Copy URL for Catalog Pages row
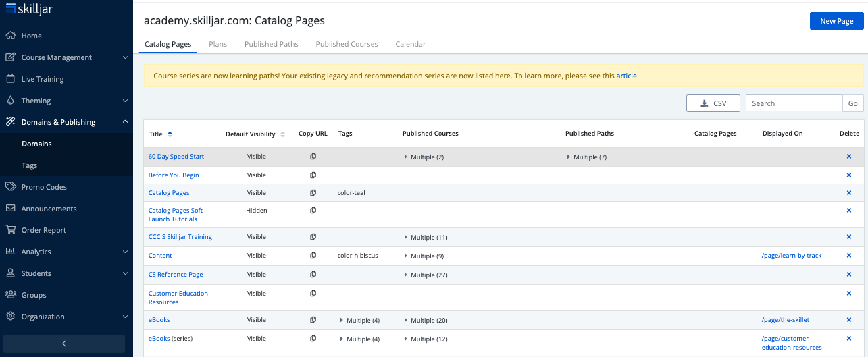 click(x=313, y=193)
